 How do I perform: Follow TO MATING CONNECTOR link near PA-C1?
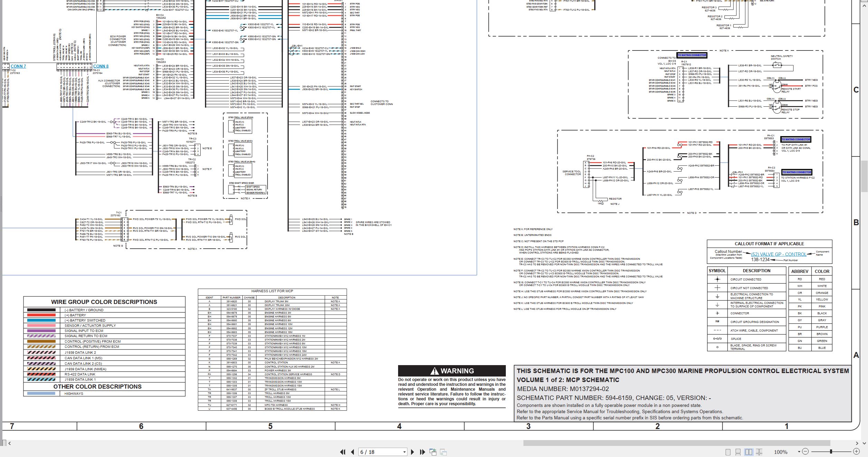click(796, 140)
